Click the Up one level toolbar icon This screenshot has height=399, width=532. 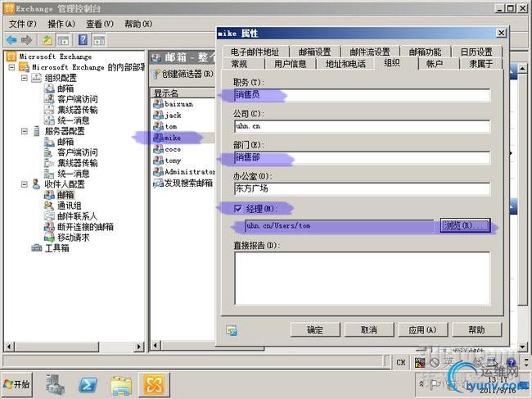point(47,40)
